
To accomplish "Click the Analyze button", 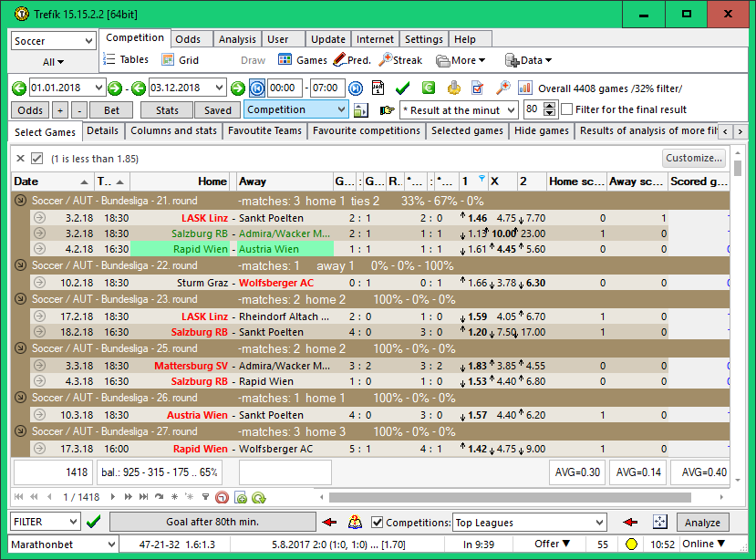I will [702, 523].
